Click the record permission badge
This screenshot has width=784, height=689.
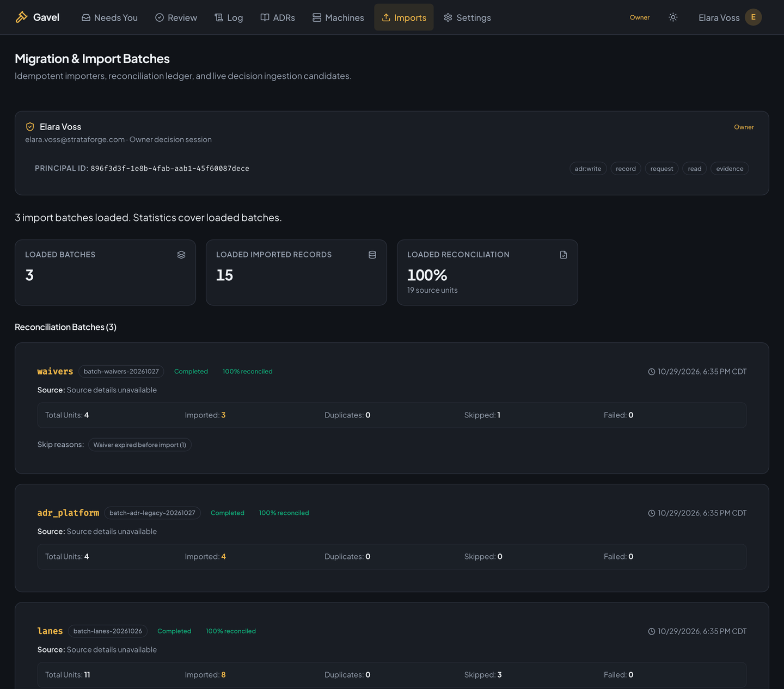(626, 169)
